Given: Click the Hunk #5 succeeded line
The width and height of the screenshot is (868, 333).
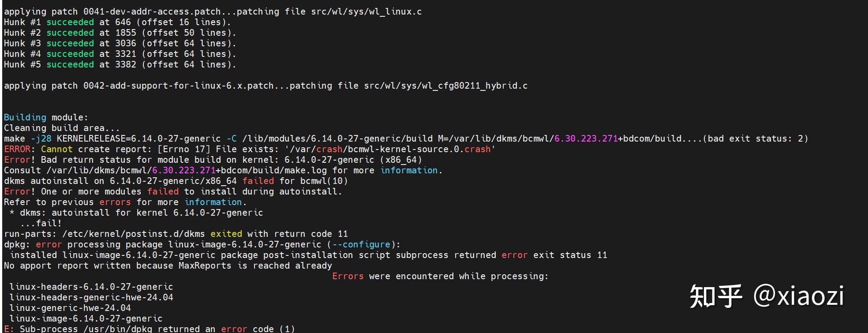Looking at the screenshot, I should pos(120,65).
